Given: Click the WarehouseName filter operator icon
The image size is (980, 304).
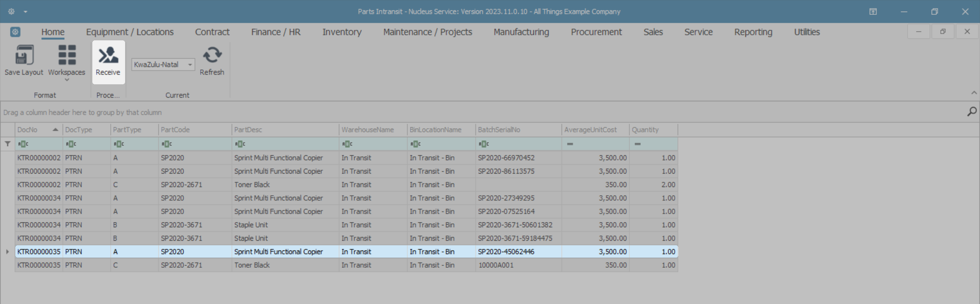Looking at the screenshot, I should coord(348,144).
